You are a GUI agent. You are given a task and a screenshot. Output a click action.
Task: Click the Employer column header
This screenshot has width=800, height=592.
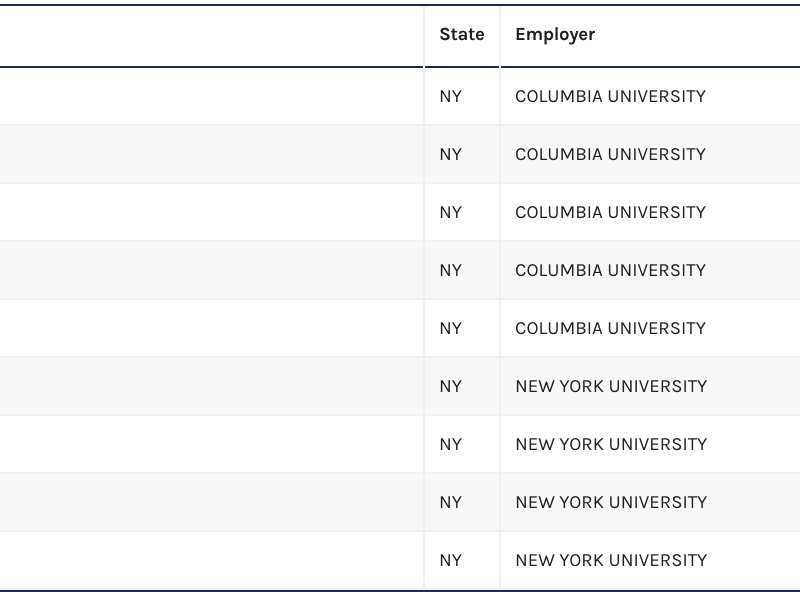(555, 34)
